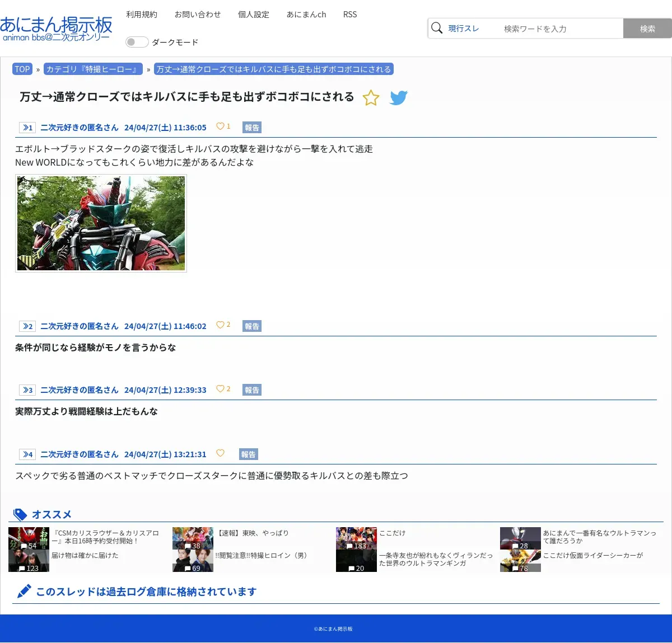
Task: Click the ©あにまん掲示板 footer text
Action: click(333, 629)
